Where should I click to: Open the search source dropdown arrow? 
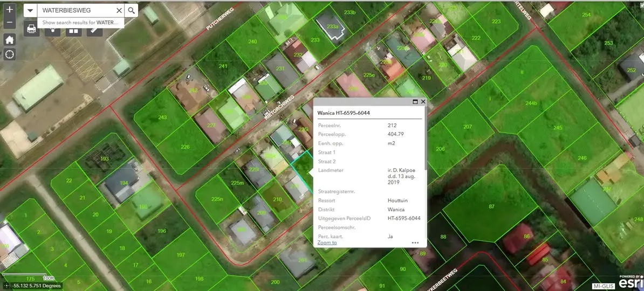(x=30, y=11)
